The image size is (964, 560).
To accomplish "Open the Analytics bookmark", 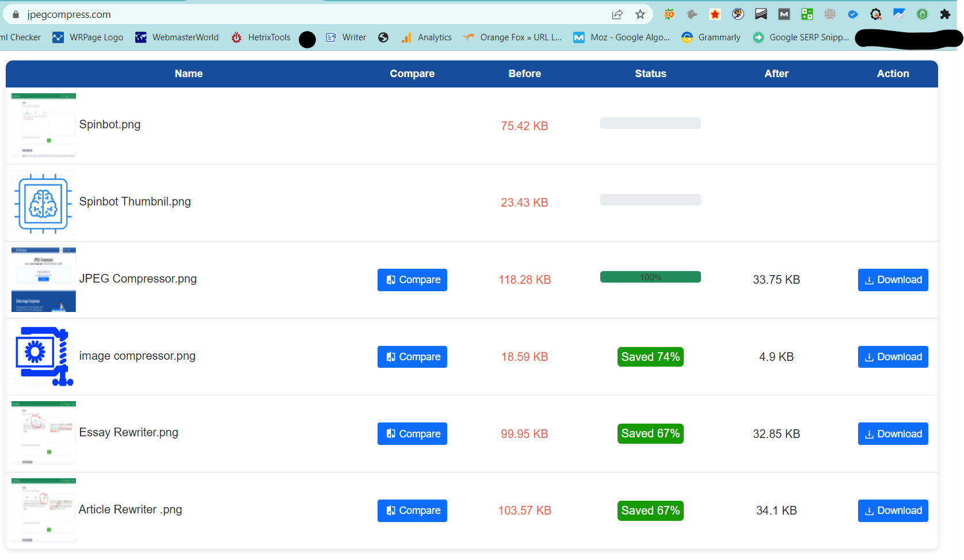I will [x=426, y=37].
